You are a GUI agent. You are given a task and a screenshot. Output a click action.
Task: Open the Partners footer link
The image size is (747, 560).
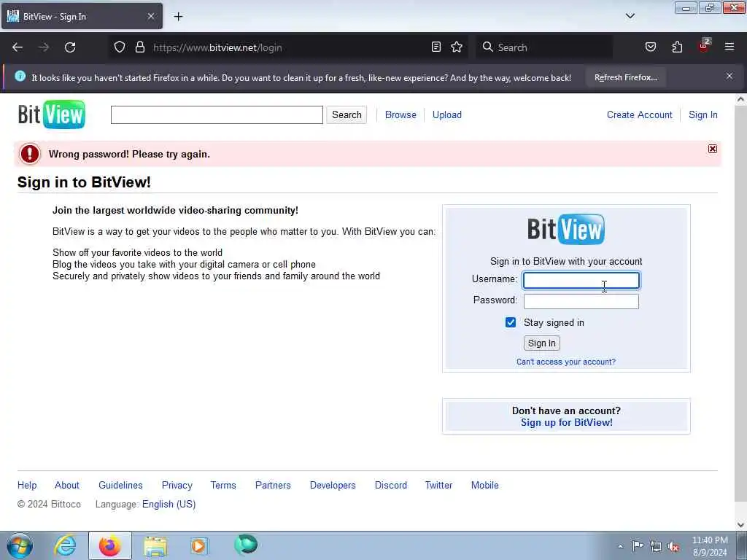coord(273,485)
